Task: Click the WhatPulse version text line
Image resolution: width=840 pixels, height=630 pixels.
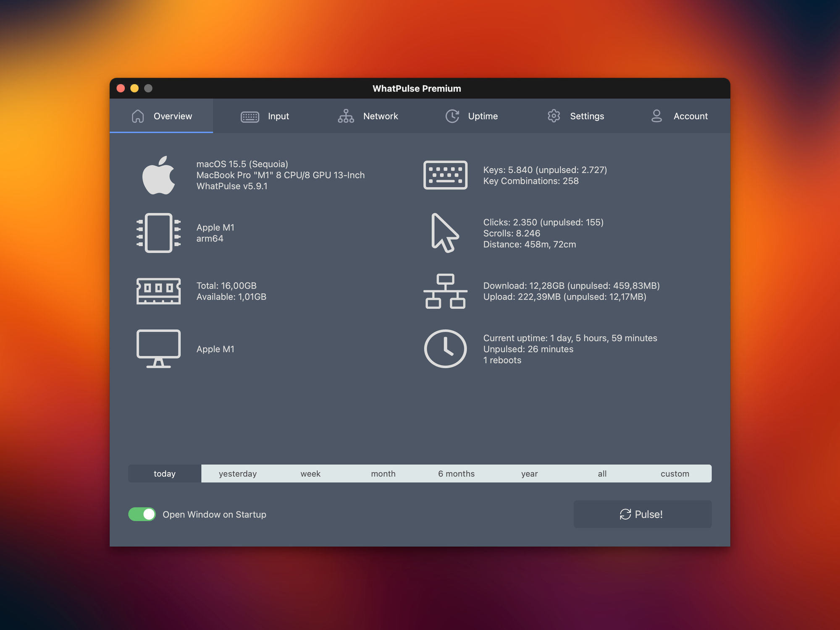Action: point(232,186)
